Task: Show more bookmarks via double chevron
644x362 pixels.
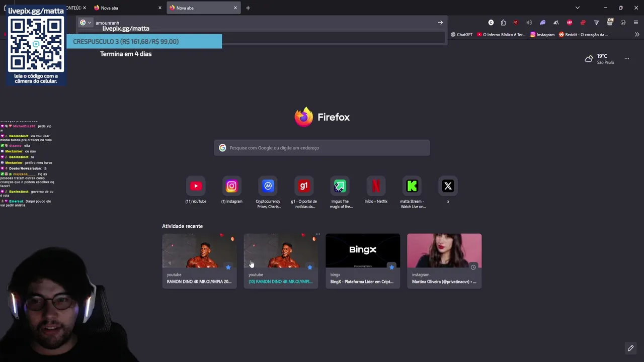Action: (636, 35)
